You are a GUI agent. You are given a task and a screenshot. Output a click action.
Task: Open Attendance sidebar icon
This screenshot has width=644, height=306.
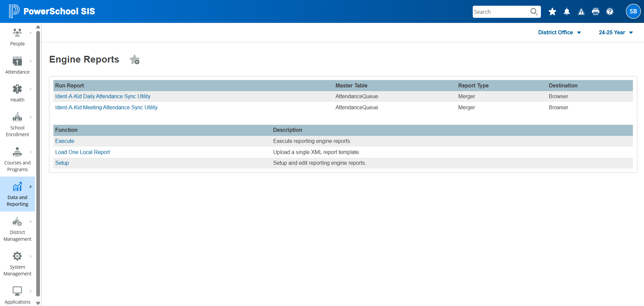[x=17, y=61]
